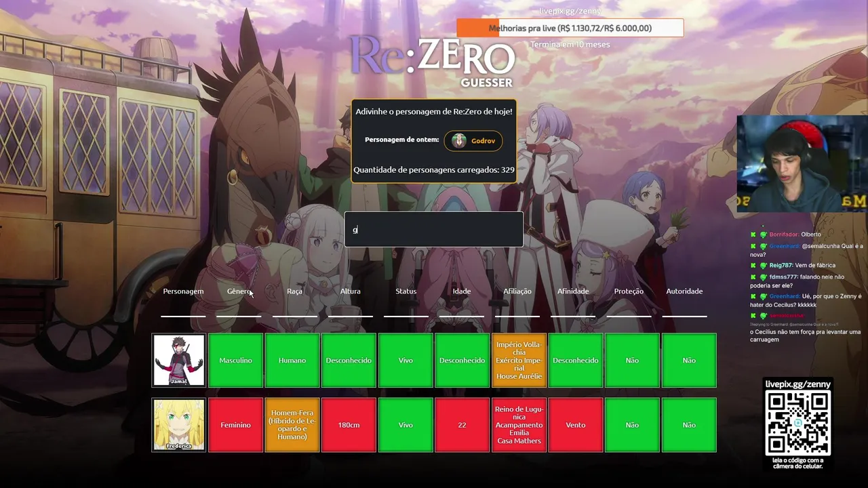
Task: Click the green Humano cell
Action: [292, 360]
